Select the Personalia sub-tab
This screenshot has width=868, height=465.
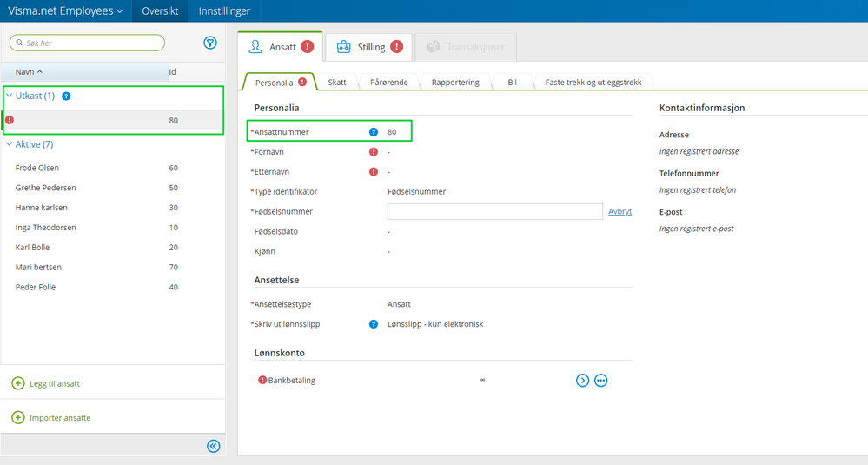tap(280, 82)
